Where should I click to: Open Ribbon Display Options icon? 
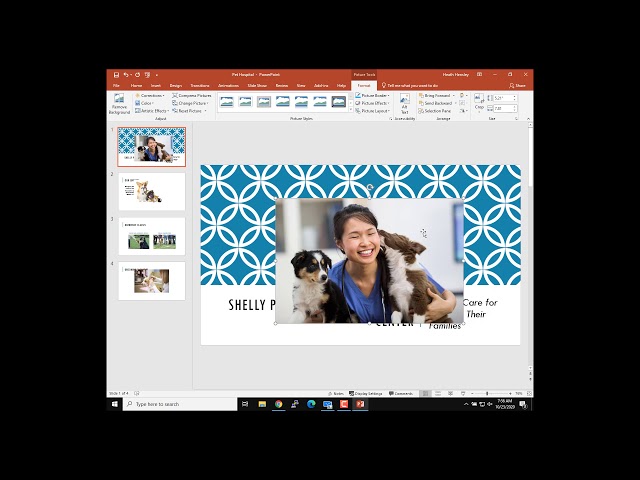(x=480, y=75)
